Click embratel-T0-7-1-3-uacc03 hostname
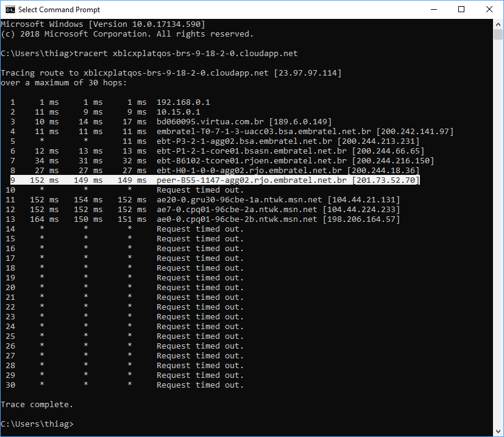This screenshot has height=437, width=504. [x=263, y=132]
